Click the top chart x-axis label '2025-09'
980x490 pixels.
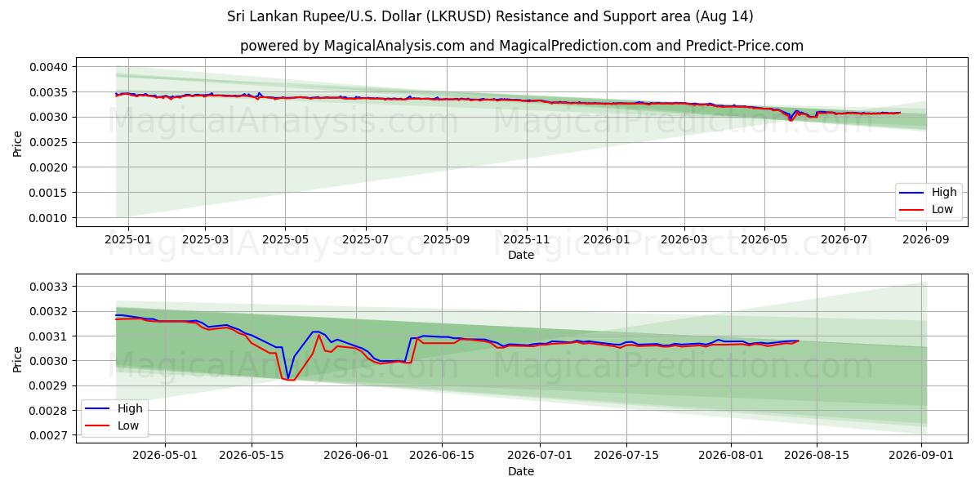[447, 241]
